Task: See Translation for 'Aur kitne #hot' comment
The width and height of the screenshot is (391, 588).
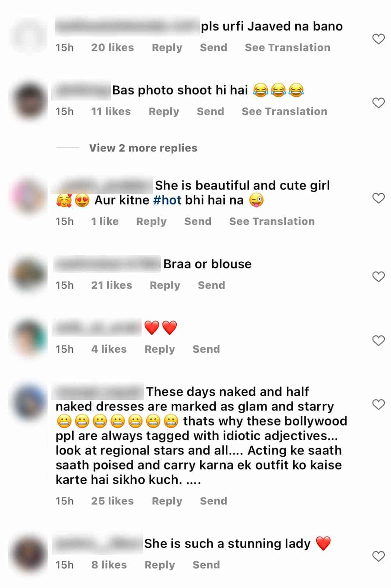Action: [x=272, y=221]
